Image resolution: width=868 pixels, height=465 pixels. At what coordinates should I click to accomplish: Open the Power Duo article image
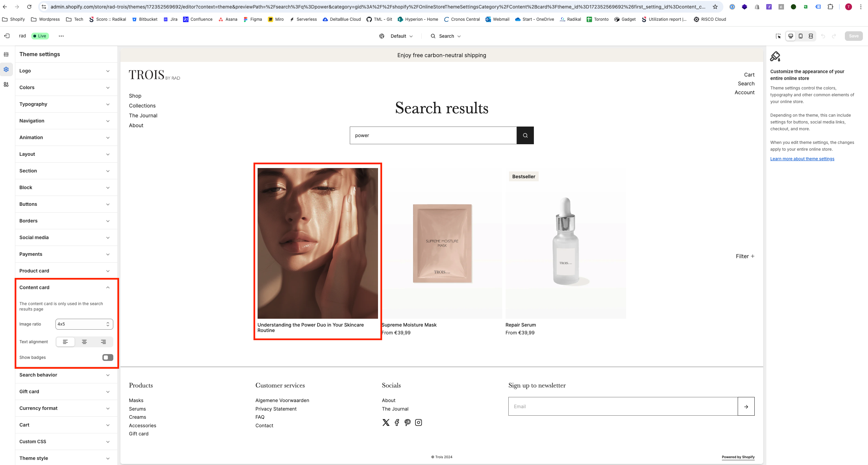318,243
